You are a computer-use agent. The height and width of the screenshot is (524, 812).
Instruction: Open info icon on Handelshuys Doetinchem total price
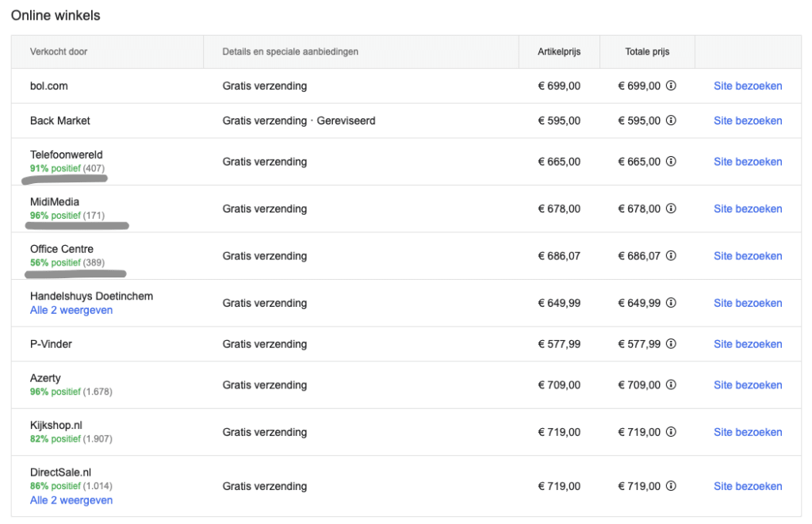click(x=671, y=304)
